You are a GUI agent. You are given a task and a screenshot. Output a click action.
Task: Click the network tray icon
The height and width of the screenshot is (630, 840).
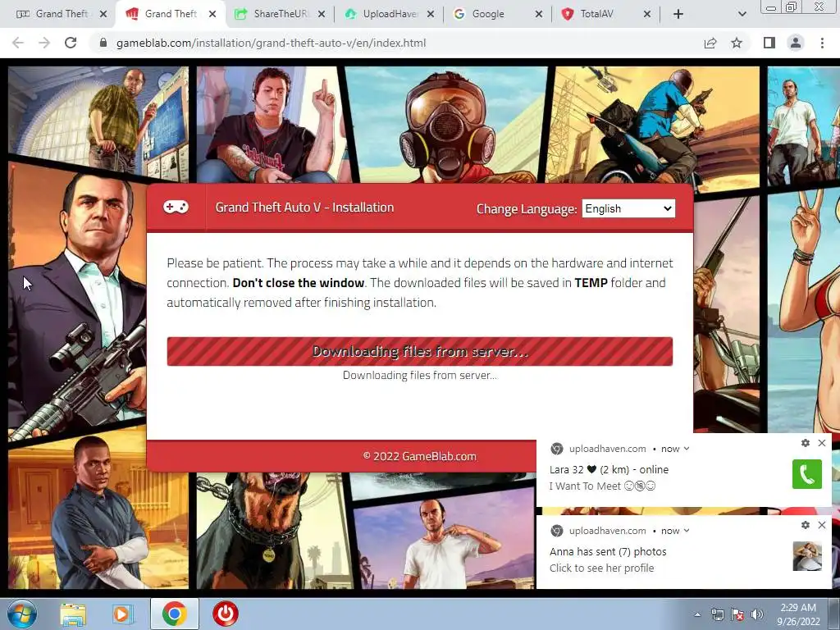point(717,614)
